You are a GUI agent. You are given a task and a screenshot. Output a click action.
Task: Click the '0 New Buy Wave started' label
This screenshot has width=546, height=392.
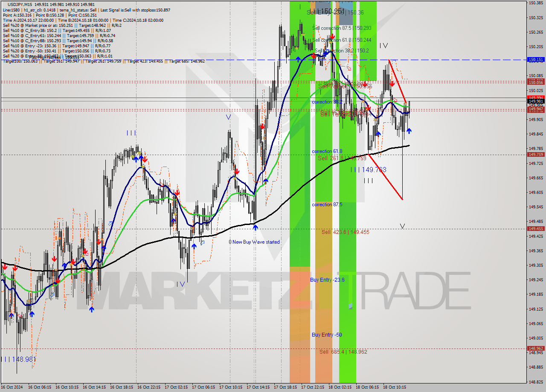(254, 242)
